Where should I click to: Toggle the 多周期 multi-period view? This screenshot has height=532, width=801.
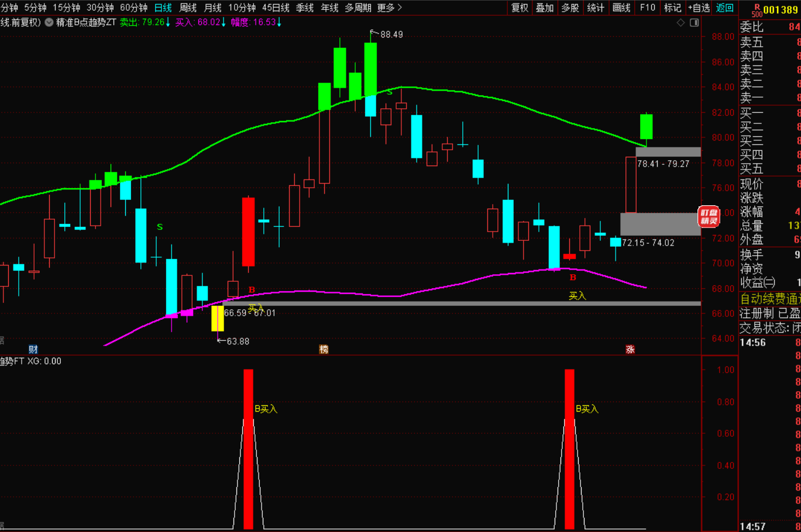[358, 8]
